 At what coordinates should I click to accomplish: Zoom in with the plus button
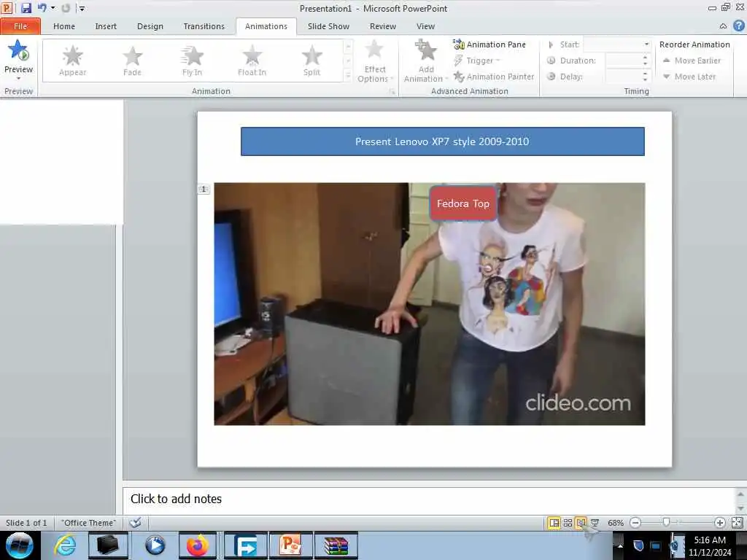tap(719, 523)
